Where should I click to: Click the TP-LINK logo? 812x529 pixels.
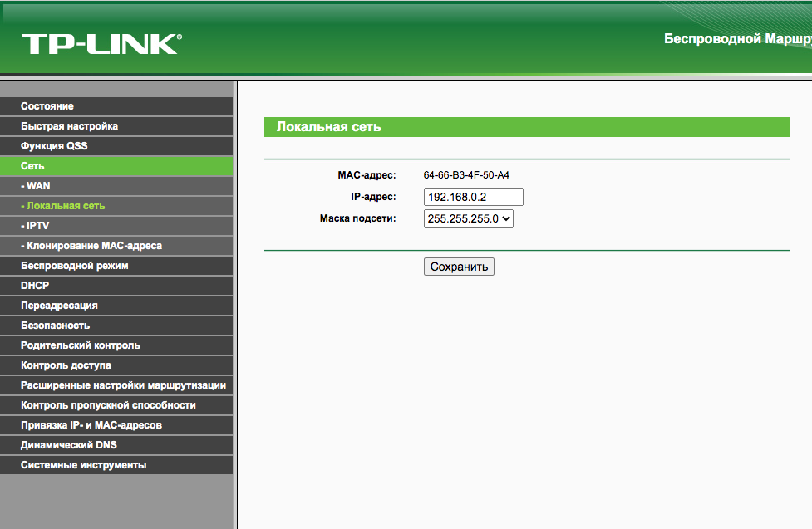coord(102,44)
